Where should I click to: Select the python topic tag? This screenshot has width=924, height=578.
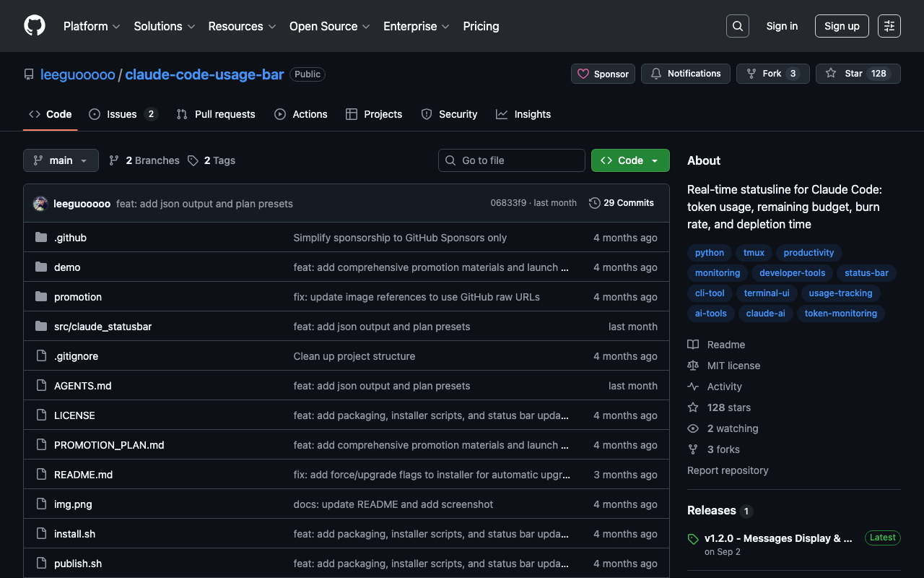709,253
